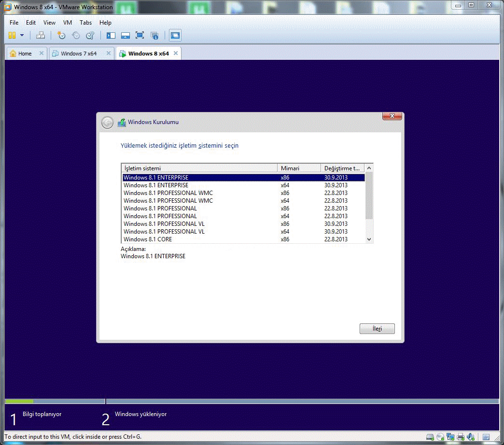Click the CD/DVD drive status icon
The width and height of the screenshot is (504, 445).
pos(440,437)
